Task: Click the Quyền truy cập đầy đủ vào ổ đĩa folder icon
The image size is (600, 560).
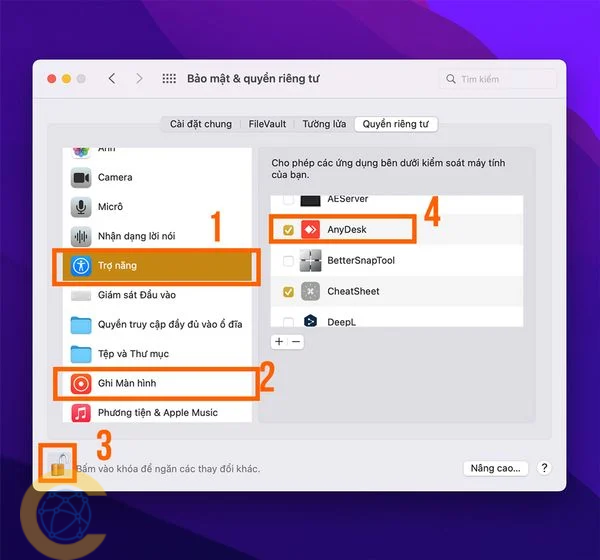Action: [x=81, y=325]
